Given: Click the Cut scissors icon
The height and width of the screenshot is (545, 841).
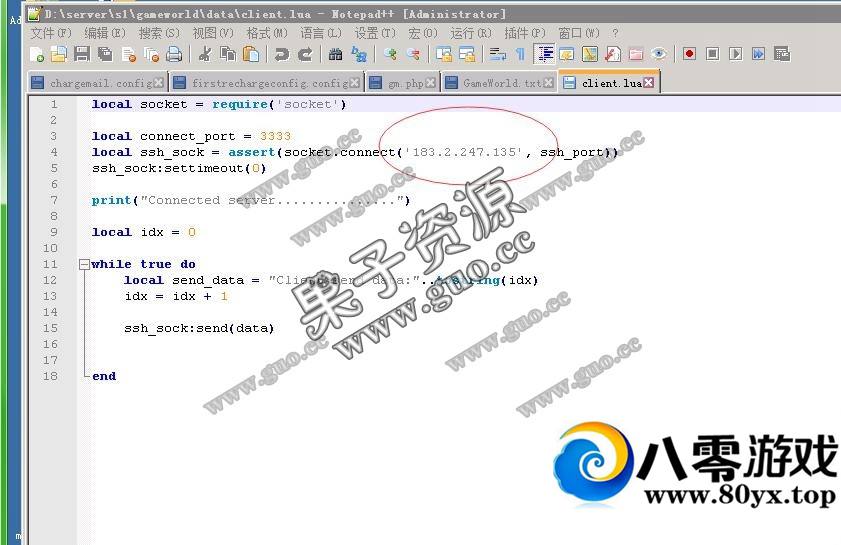Looking at the screenshot, I should [x=204, y=54].
